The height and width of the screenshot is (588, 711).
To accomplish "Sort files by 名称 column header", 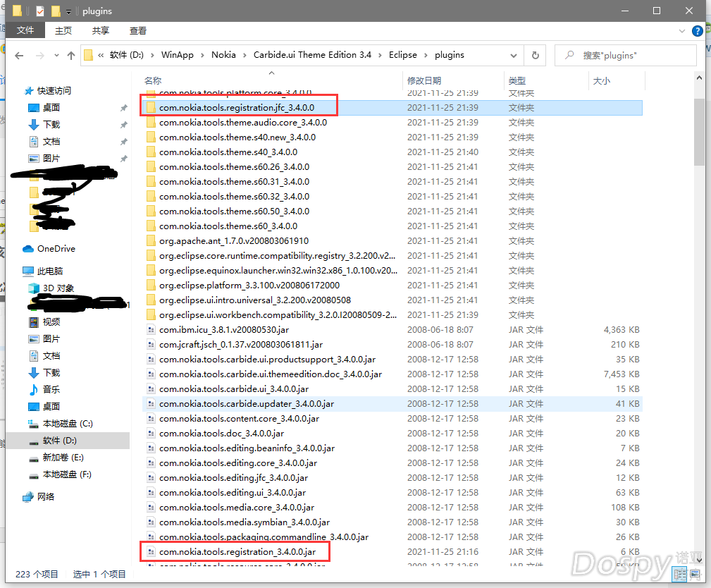I will point(153,81).
